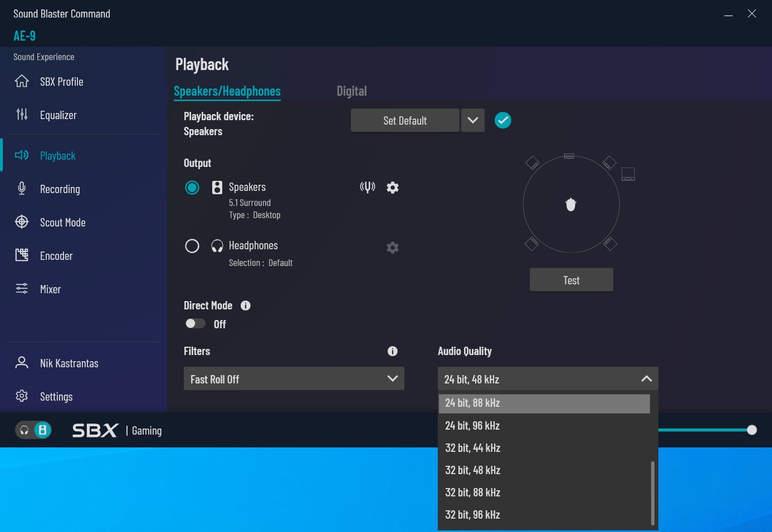772x532 pixels.
Task: Click the Encoder icon in sidebar
Action: click(x=22, y=255)
